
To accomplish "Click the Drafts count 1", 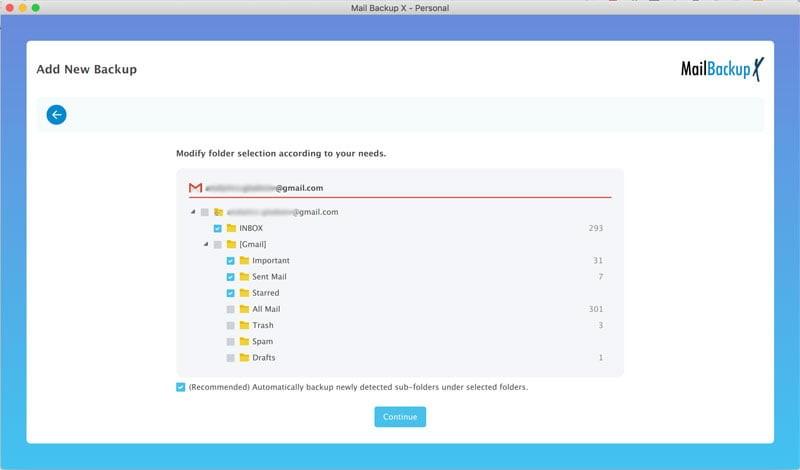I will (x=601, y=357).
